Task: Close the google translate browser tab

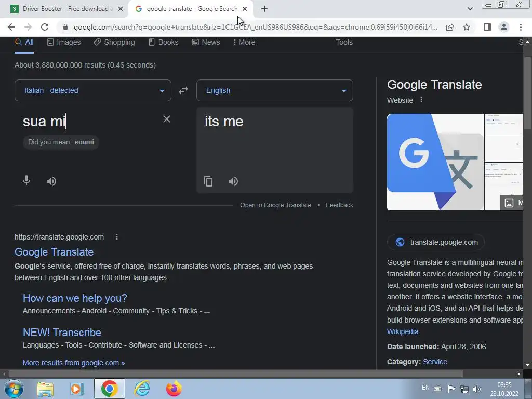Action: [x=245, y=9]
